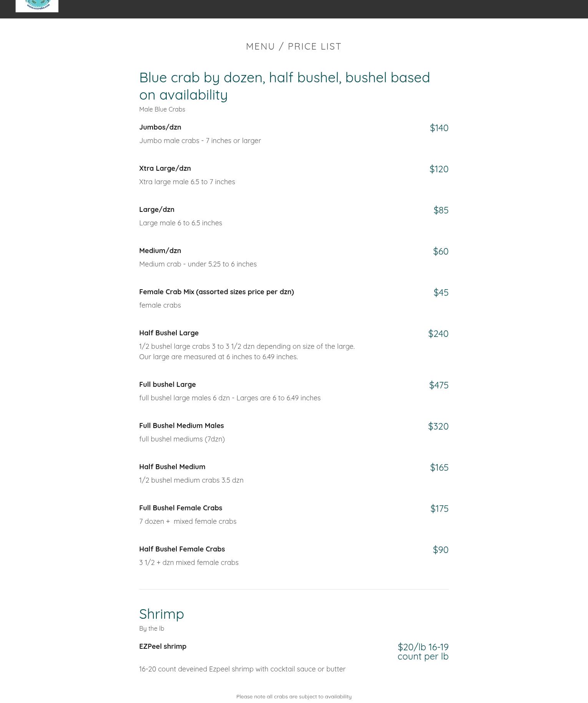Select the Large/dzn item title
This screenshot has height=703, width=588.
tap(156, 210)
